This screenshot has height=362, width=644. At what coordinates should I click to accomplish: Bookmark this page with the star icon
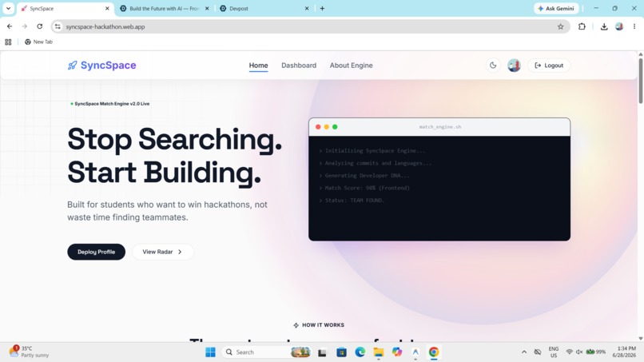coord(561,26)
